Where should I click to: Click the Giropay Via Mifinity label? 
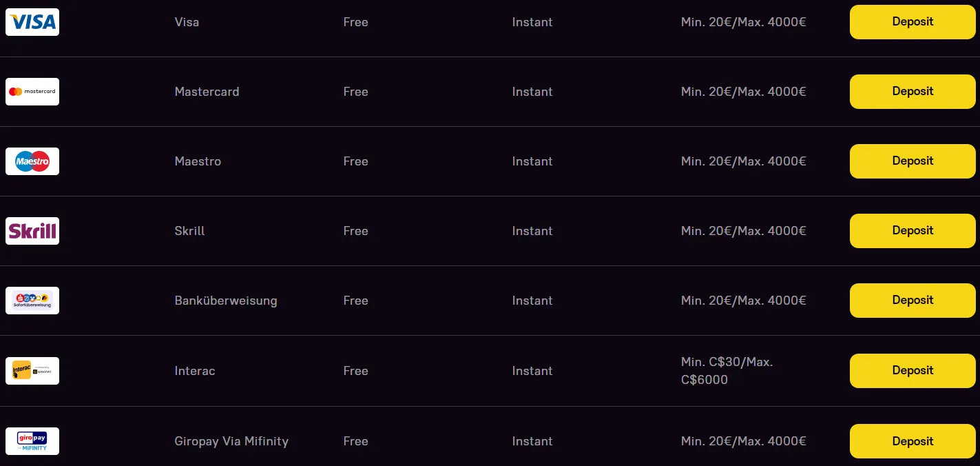click(231, 441)
